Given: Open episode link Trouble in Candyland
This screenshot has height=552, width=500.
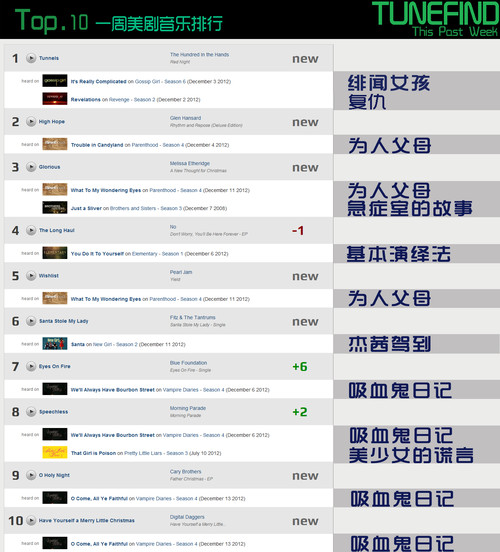Looking at the screenshot, I should [97, 145].
